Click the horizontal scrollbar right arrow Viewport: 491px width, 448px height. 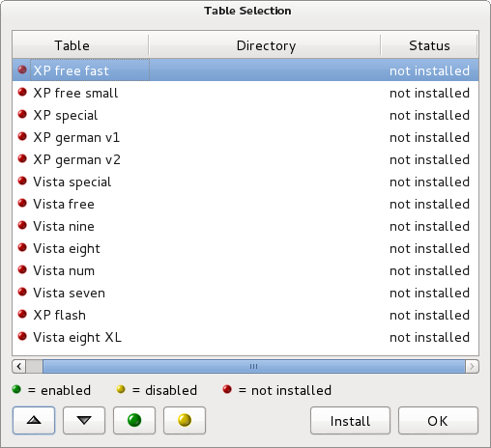tap(472, 366)
